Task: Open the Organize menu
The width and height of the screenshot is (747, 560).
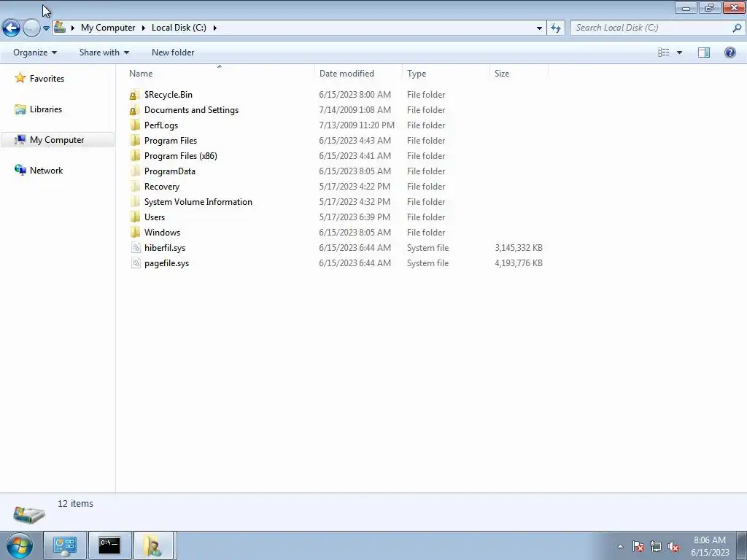Action: pyautogui.click(x=35, y=52)
